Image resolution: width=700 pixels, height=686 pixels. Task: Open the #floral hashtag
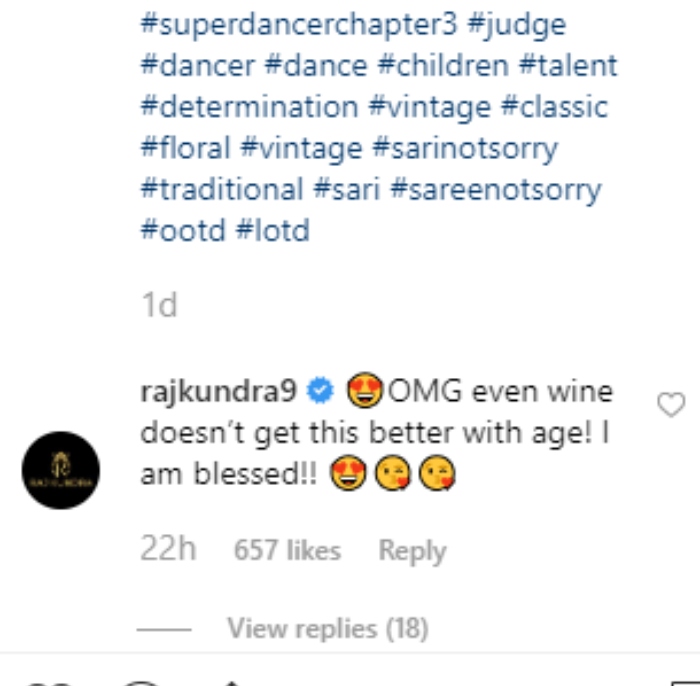(x=184, y=148)
